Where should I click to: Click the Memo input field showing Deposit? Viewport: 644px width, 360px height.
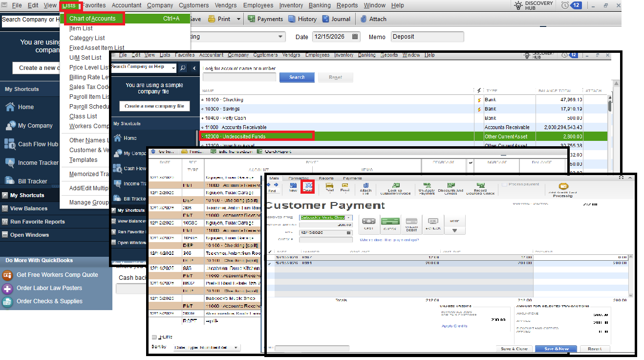[427, 36]
